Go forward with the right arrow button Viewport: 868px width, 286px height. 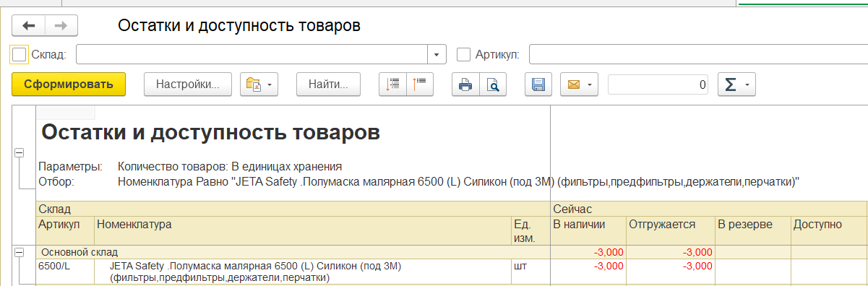pos(61,26)
